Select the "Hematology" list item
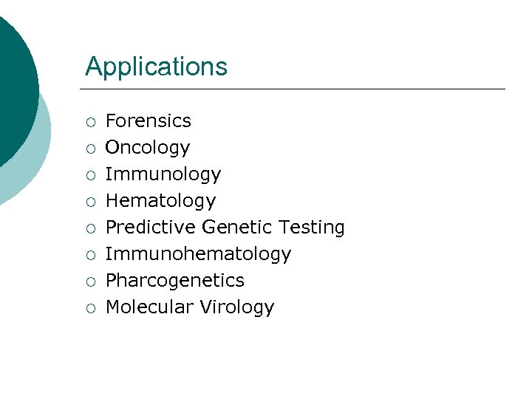 click(161, 200)
